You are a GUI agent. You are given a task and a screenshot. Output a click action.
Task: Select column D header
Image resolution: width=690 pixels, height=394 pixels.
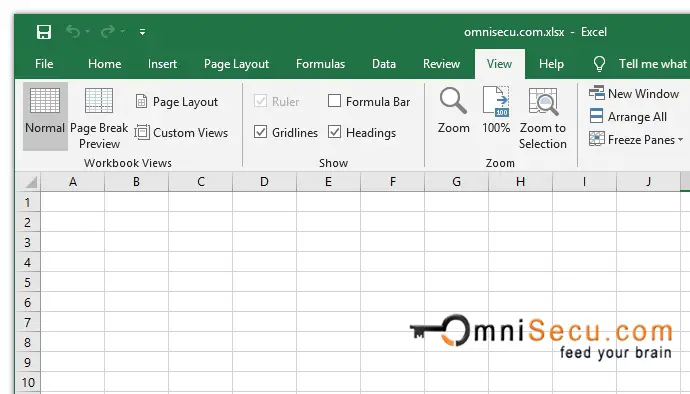point(264,182)
